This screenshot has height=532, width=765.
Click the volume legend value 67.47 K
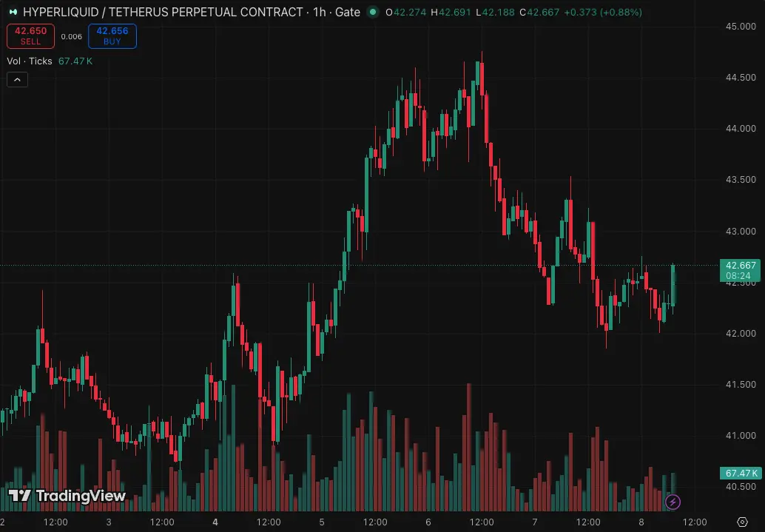tap(75, 61)
